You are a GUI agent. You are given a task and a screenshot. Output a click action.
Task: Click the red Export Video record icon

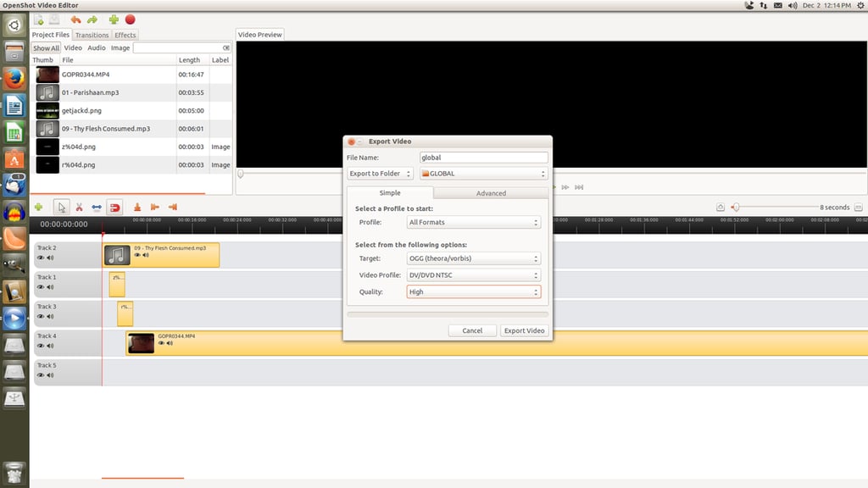click(x=130, y=20)
